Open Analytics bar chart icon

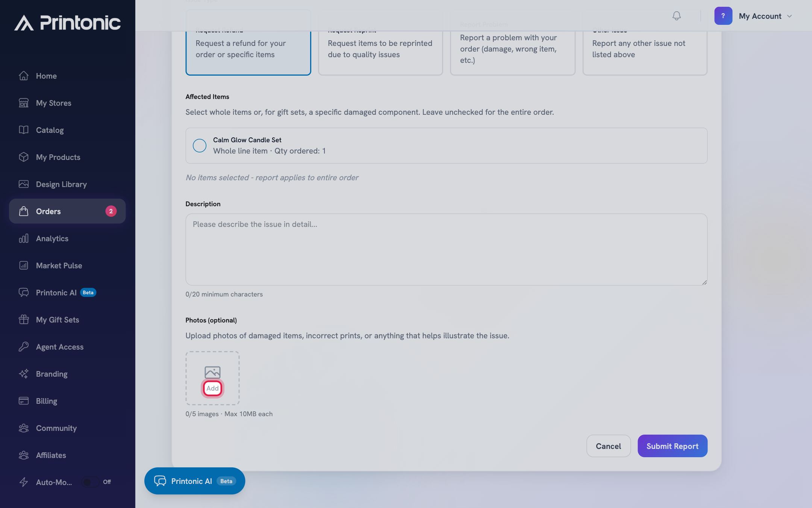click(x=24, y=238)
